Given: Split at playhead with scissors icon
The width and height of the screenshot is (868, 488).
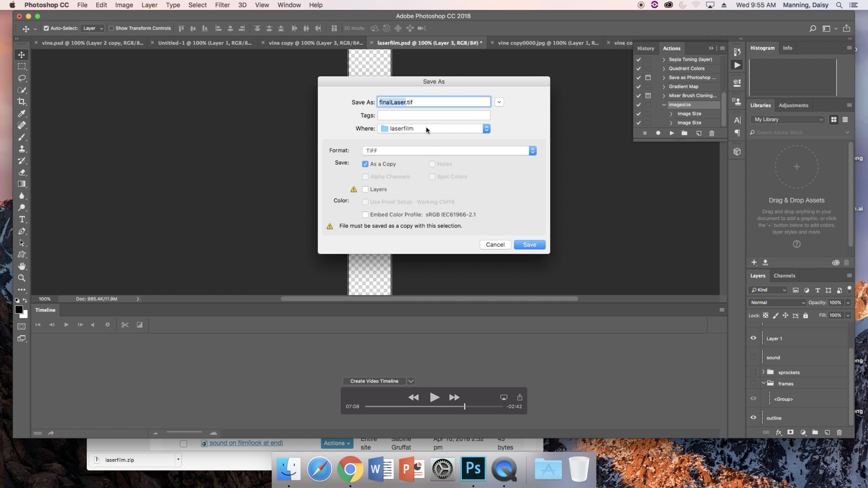Looking at the screenshot, I should click(125, 325).
